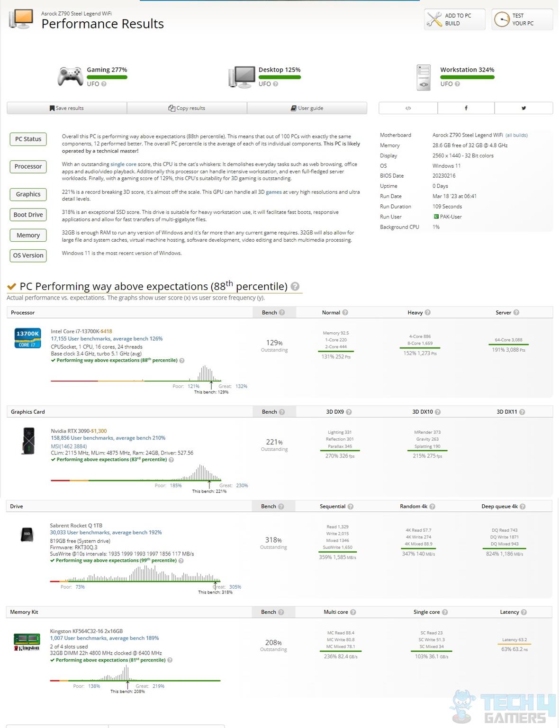This screenshot has width=560, height=728.
Task: Click help icon next to percentile heading
Action: point(295,286)
